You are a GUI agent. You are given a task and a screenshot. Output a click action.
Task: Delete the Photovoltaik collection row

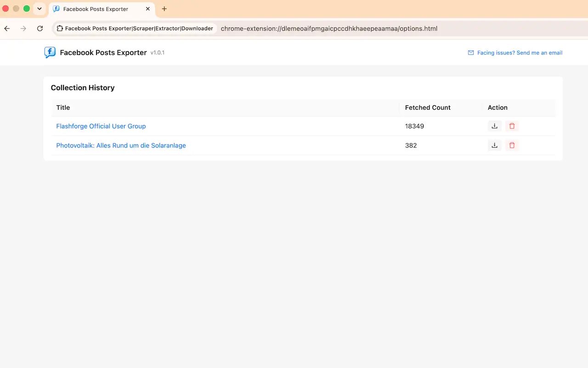point(512,145)
